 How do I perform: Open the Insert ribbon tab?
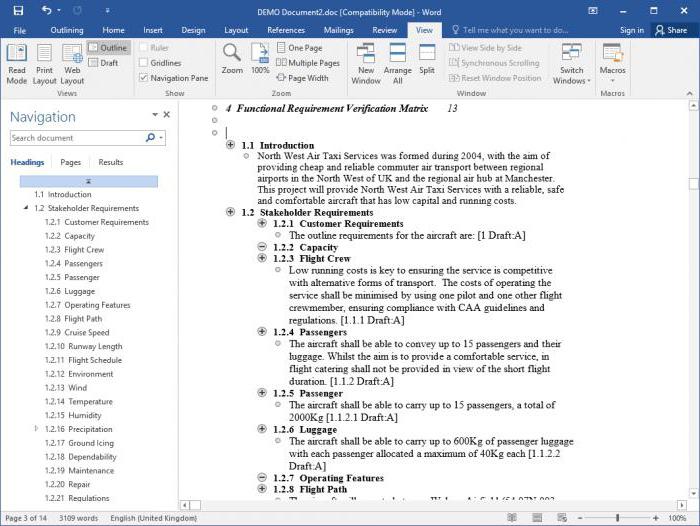tap(153, 30)
